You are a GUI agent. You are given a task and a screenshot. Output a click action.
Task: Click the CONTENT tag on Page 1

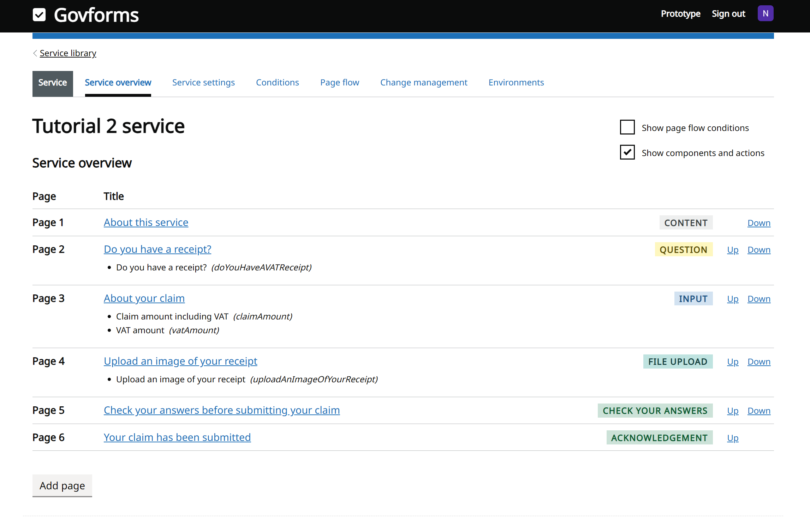pyautogui.click(x=686, y=223)
